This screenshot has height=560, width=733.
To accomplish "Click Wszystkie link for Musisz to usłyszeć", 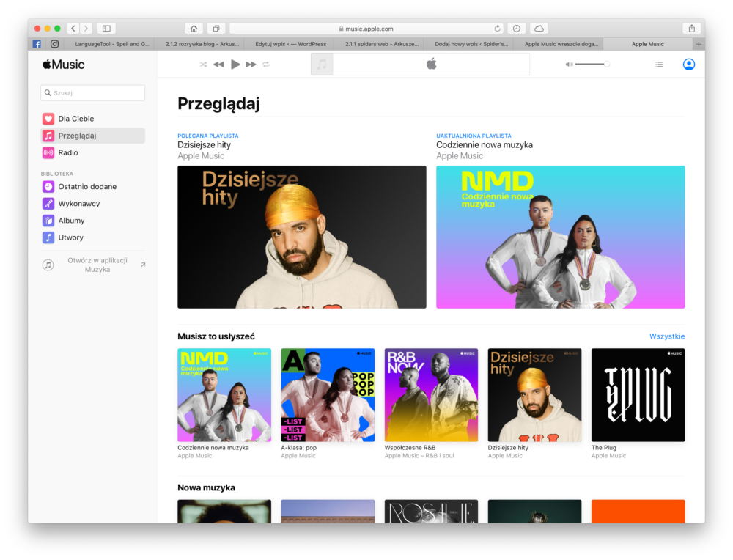I will 666,336.
